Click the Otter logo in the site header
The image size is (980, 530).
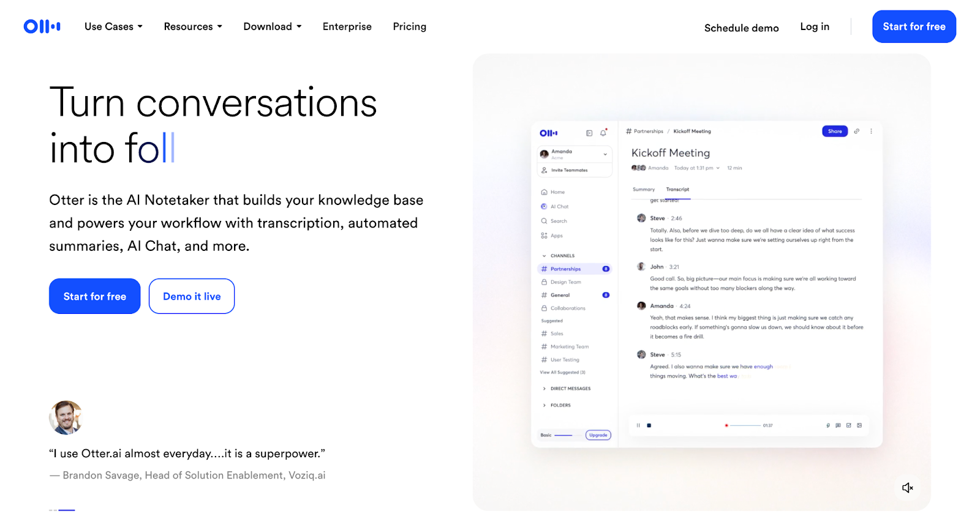tap(42, 26)
